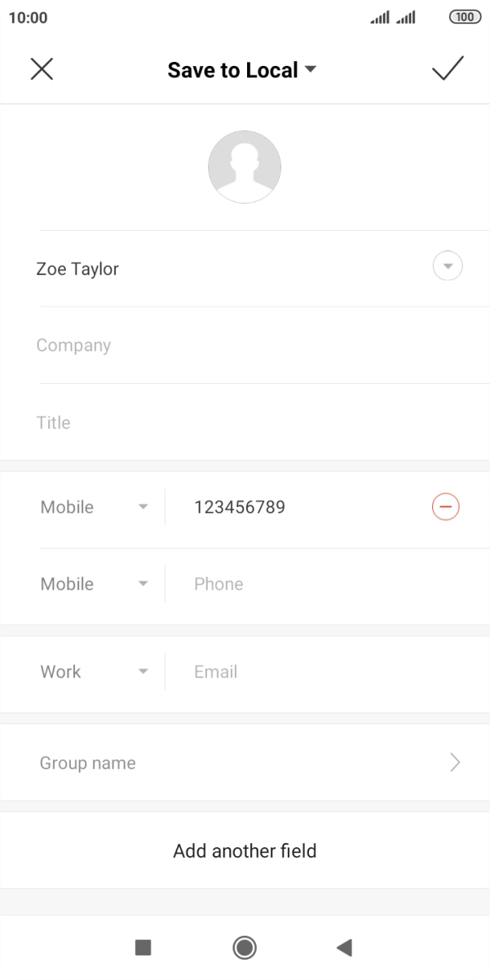The width and height of the screenshot is (490, 980).
Task: Open second Mobile phone type dropdown
Action: [x=95, y=584]
